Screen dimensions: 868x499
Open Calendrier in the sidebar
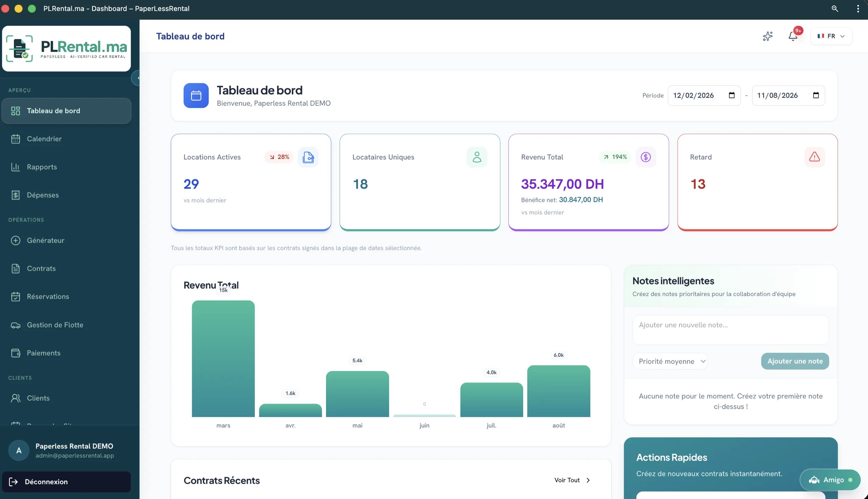(67, 139)
